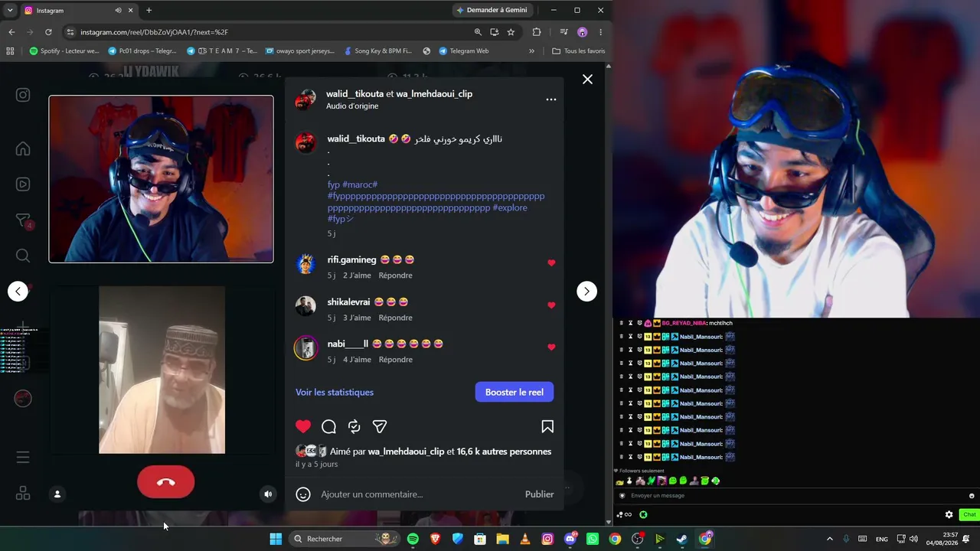Open Meta apps grid in sidebar
The height and width of the screenshot is (551, 980).
coord(23,494)
